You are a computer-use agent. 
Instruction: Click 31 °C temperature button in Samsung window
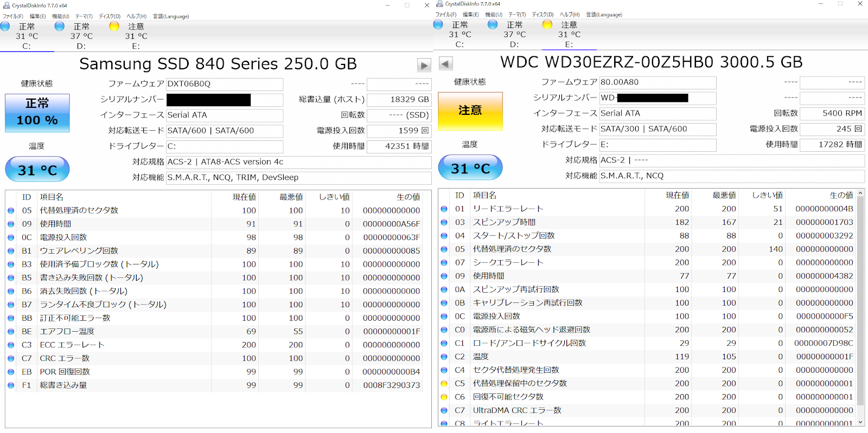tap(37, 170)
